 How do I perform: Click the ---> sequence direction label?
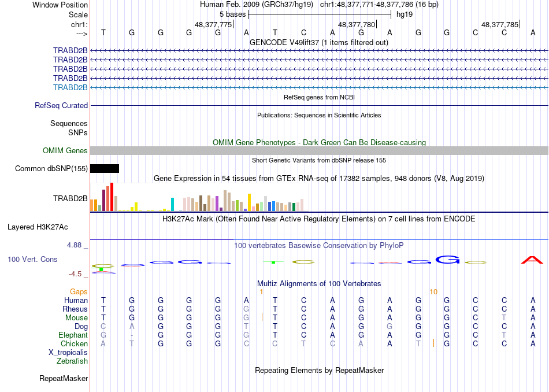click(x=82, y=34)
